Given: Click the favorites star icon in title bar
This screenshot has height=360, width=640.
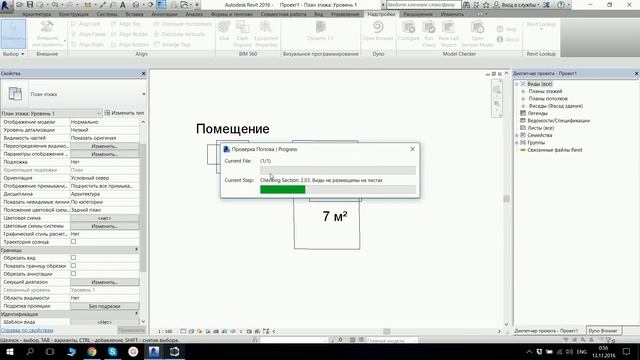Looking at the screenshot, I should tap(486, 5).
